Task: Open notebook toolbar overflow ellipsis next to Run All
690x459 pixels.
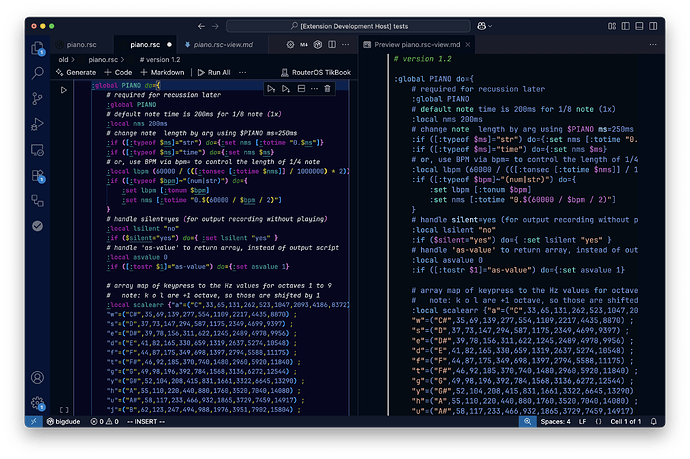Action: click(242, 73)
